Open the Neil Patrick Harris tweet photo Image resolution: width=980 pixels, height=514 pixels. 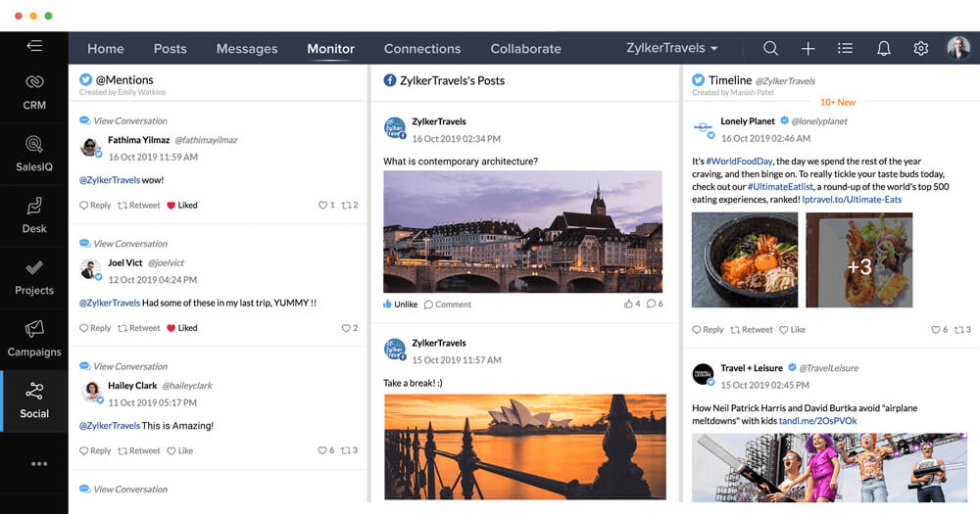[x=829, y=468]
